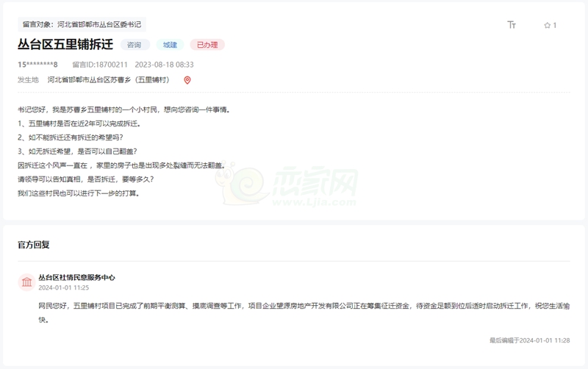Select the 城建 tag
This screenshot has width=588, height=369.
tap(170, 45)
